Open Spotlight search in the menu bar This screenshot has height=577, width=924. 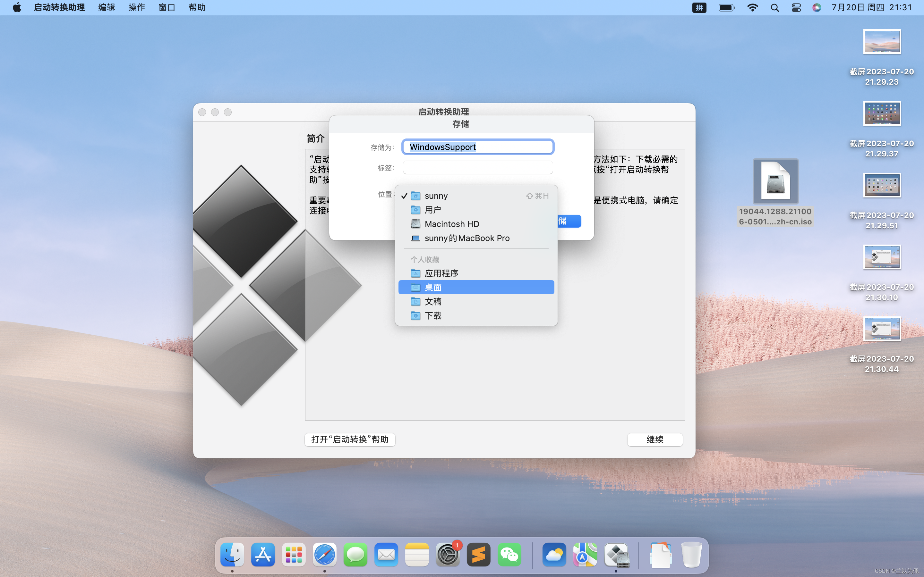click(x=775, y=8)
